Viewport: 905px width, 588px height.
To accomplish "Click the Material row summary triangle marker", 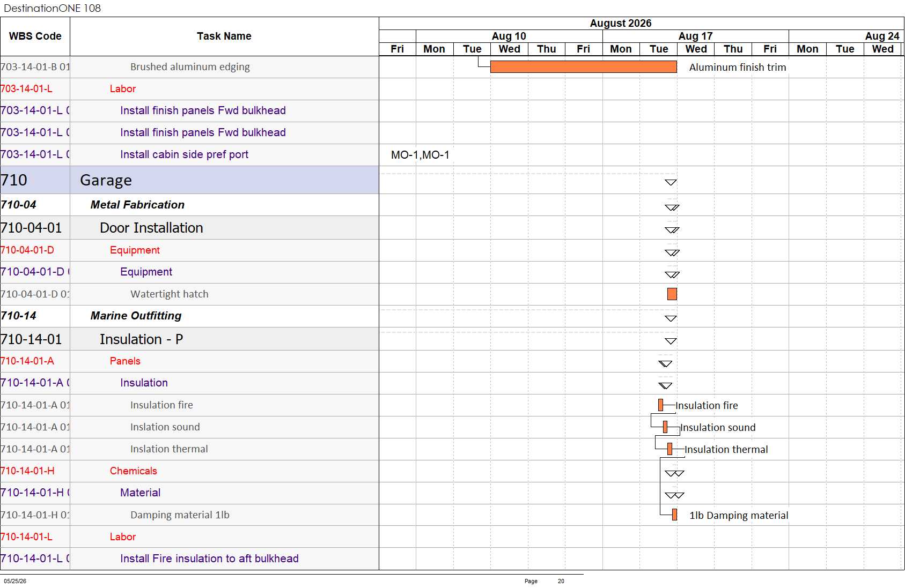I will click(x=674, y=495).
